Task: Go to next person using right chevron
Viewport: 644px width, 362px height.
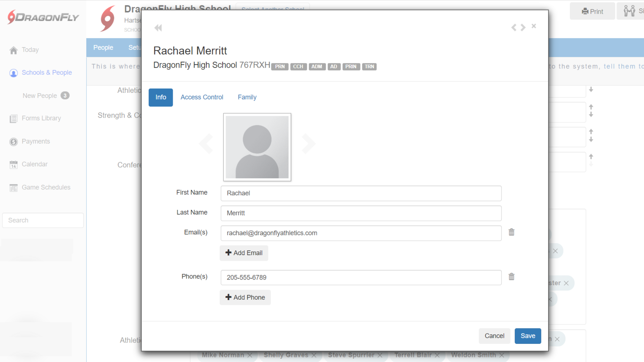Action: click(523, 27)
